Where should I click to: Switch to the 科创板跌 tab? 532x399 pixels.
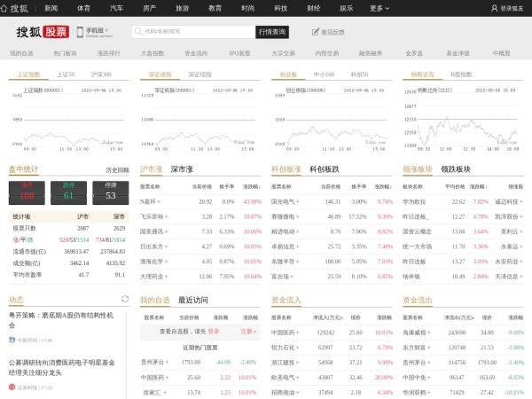point(324,168)
